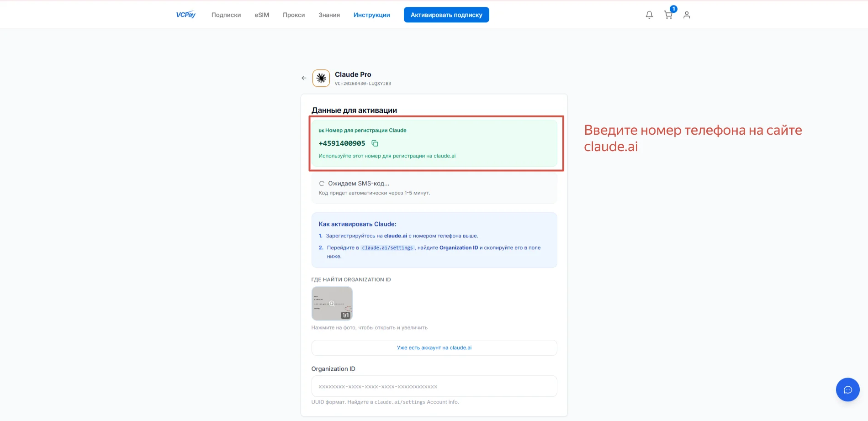This screenshot has width=868, height=421.
Task: Open the user profile icon
Action: 687,15
